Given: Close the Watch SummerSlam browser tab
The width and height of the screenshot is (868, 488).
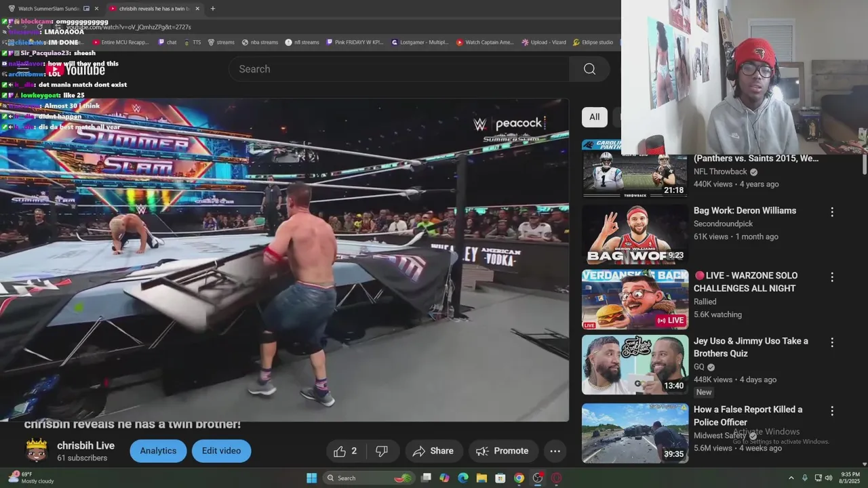Looking at the screenshot, I should pos(96,9).
